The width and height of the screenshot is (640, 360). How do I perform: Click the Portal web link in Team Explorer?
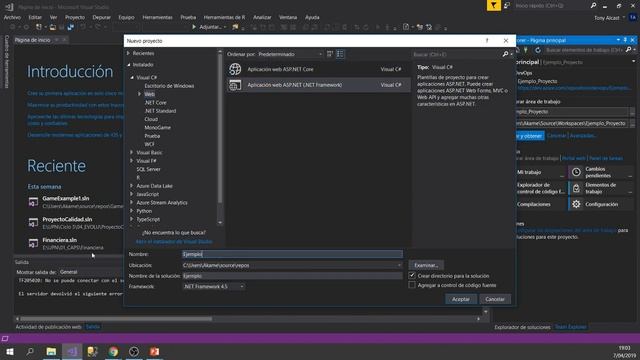tap(573, 158)
